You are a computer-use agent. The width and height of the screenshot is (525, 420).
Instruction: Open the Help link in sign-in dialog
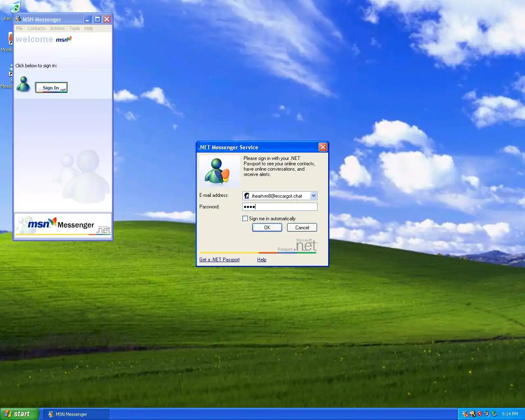point(262,260)
